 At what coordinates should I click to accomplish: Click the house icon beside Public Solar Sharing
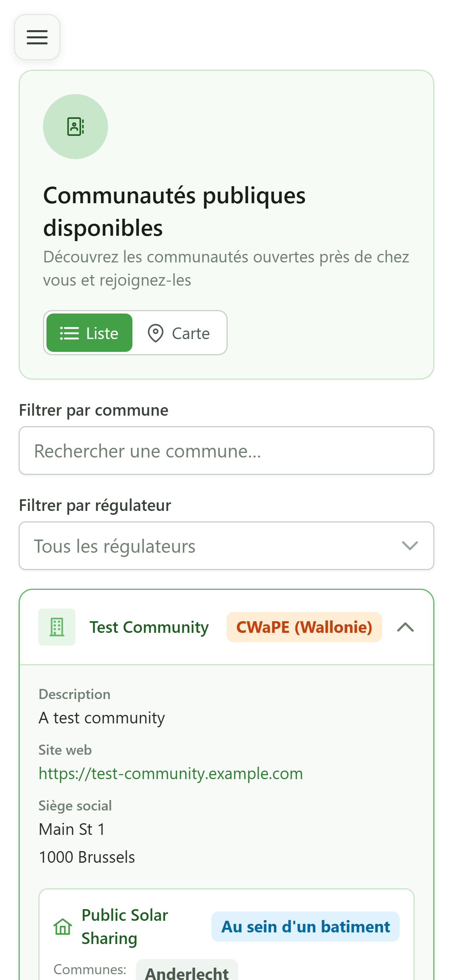pos(63,927)
